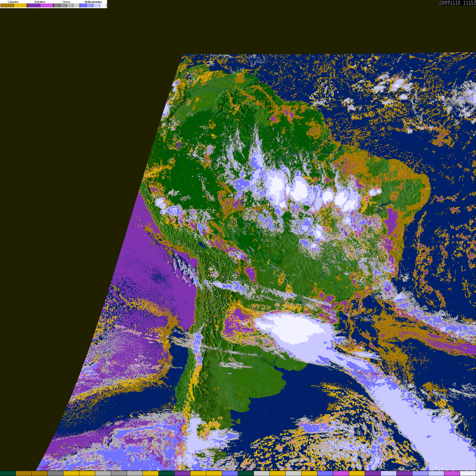This screenshot has width=476, height=476.
Task: Click the 20091110 1115Z timestamp
Action: [x=457, y=3]
